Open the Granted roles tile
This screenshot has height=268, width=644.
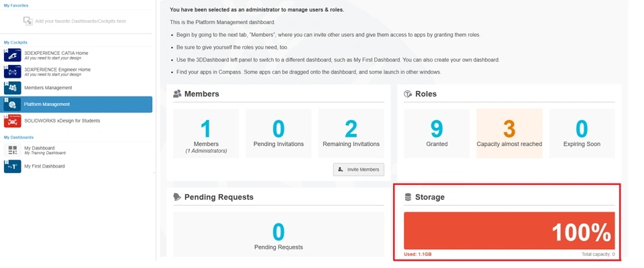pyautogui.click(x=437, y=133)
